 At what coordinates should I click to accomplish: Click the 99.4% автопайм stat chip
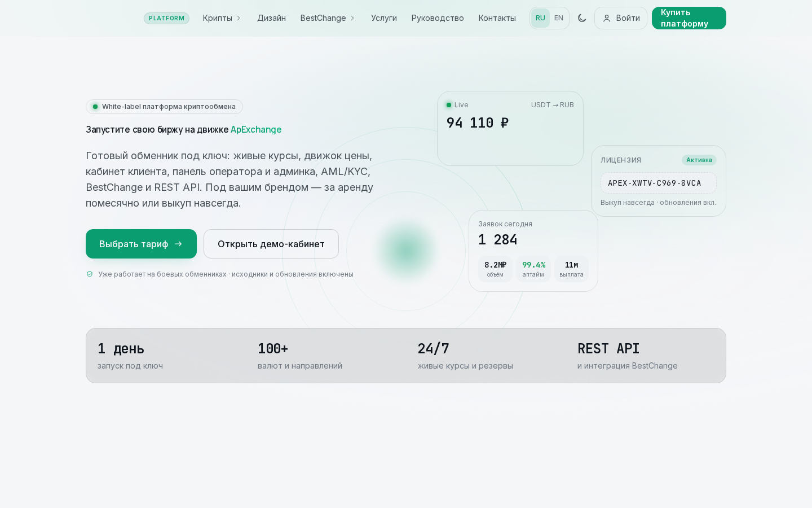coord(533,269)
